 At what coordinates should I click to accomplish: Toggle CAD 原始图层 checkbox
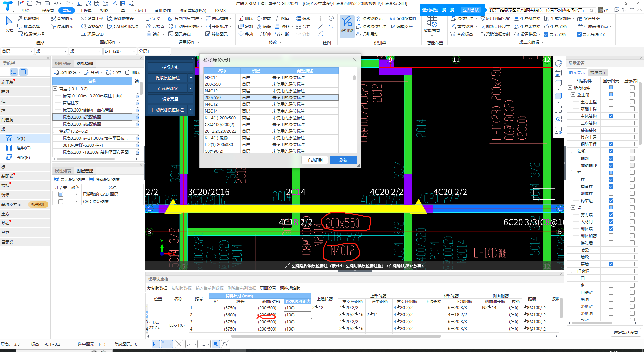tap(61, 201)
